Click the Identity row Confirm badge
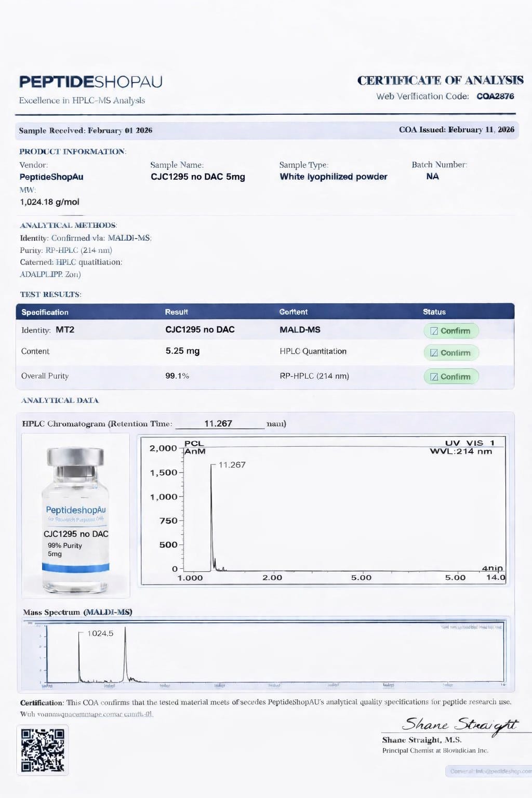Image resolution: width=532 pixels, height=798 pixels. click(451, 330)
